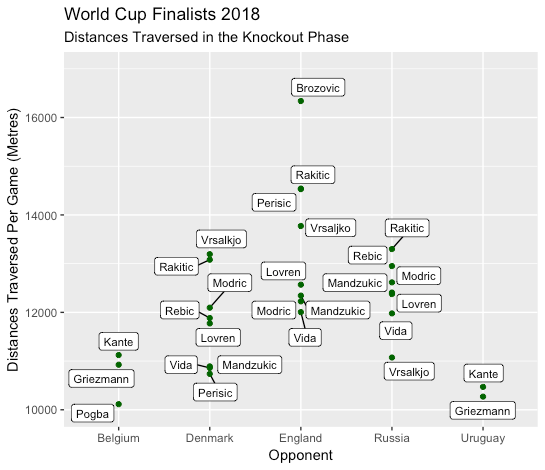Viewport: 545px width, 470px height.
Task: Select the Pogba label near Belgium
Action: coord(92,413)
